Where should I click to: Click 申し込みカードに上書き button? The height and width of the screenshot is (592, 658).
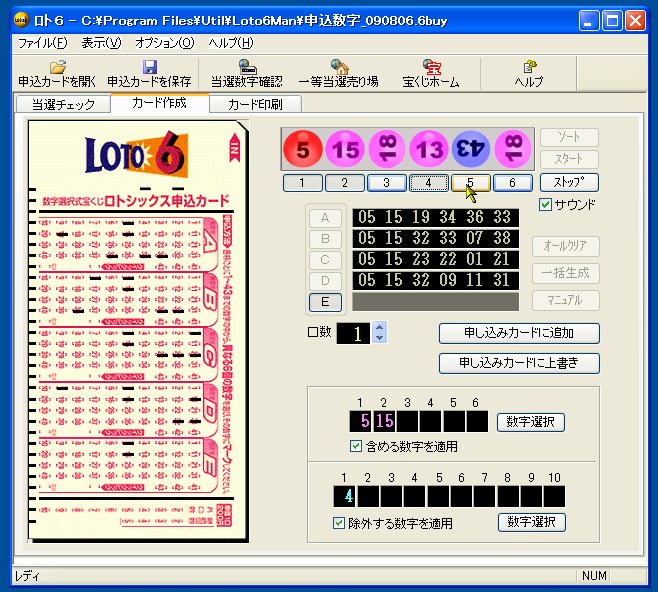click(x=519, y=363)
